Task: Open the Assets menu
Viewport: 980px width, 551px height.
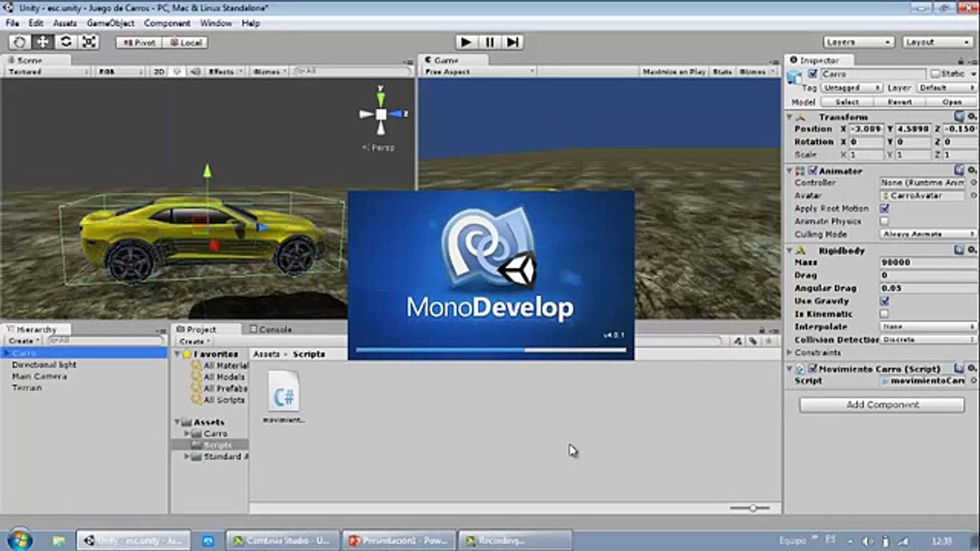Action: pyautogui.click(x=64, y=23)
